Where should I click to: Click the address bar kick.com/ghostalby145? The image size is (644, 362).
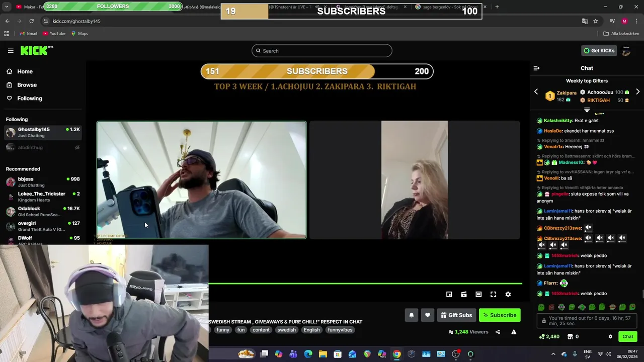point(76,21)
